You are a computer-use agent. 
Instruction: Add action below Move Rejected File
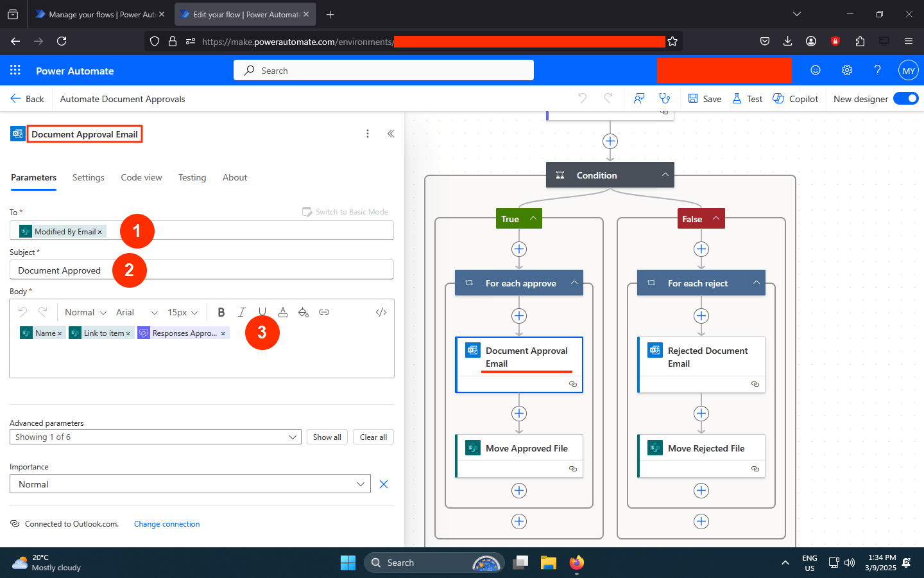701,491
